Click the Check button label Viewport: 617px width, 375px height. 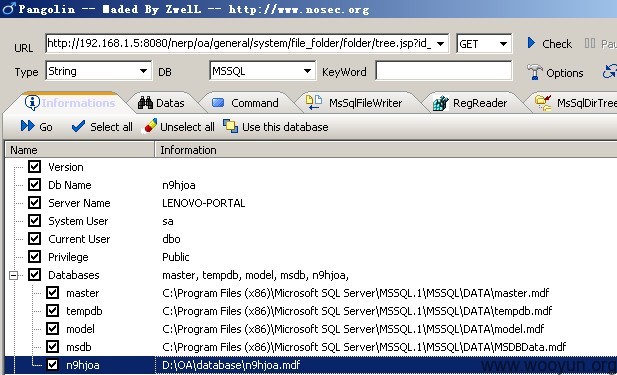[557, 44]
